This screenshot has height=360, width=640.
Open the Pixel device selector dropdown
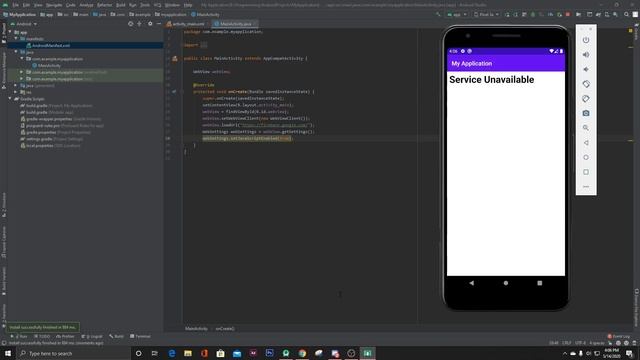[486, 14]
